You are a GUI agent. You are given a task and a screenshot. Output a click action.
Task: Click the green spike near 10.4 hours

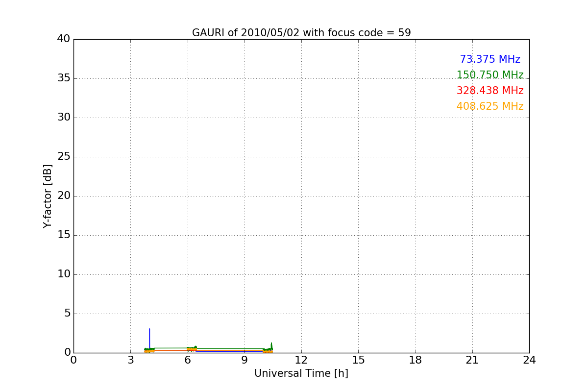click(x=271, y=346)
